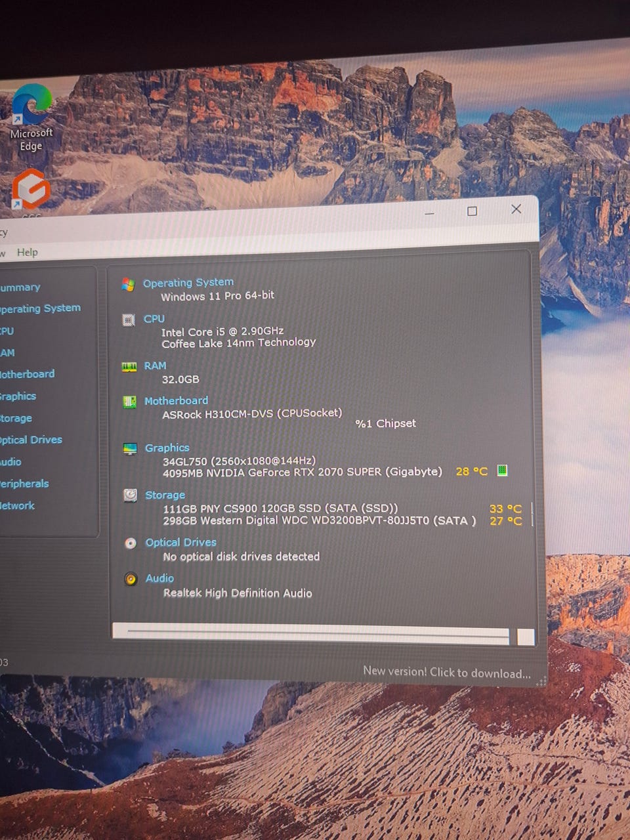Open the CPU heading link
This screenshot has width=630, height=840.
tap(154, 319)
